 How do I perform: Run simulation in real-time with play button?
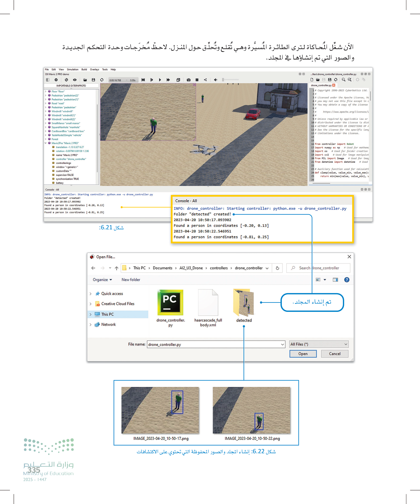160,80
